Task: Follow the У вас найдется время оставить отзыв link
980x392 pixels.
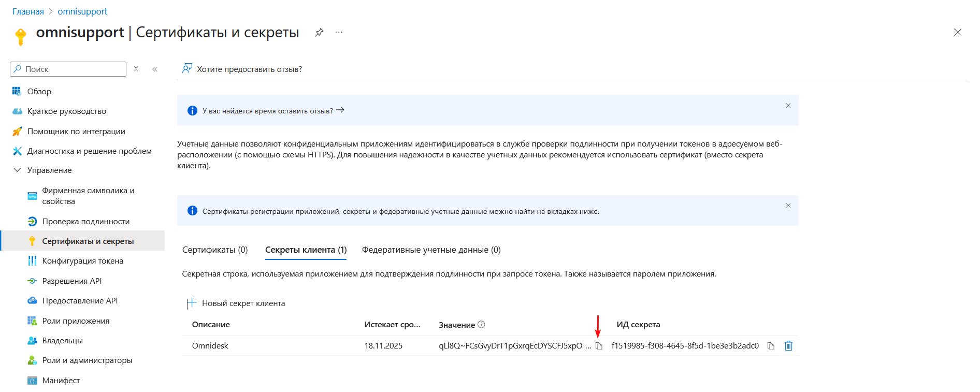Action: [x=273, y=111]
